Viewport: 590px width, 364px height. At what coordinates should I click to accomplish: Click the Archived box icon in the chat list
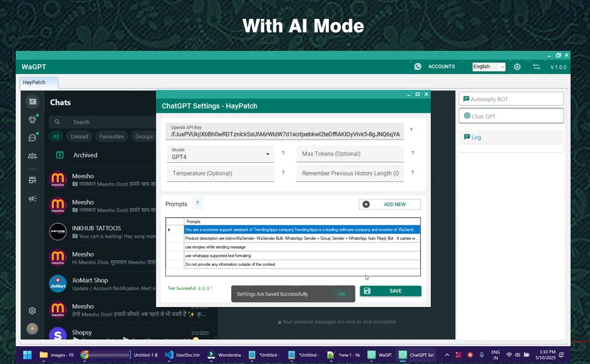(60, 155)
